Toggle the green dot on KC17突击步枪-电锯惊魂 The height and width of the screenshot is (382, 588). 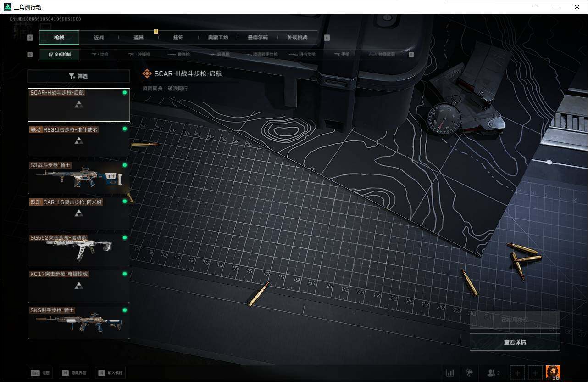point(124,274)
